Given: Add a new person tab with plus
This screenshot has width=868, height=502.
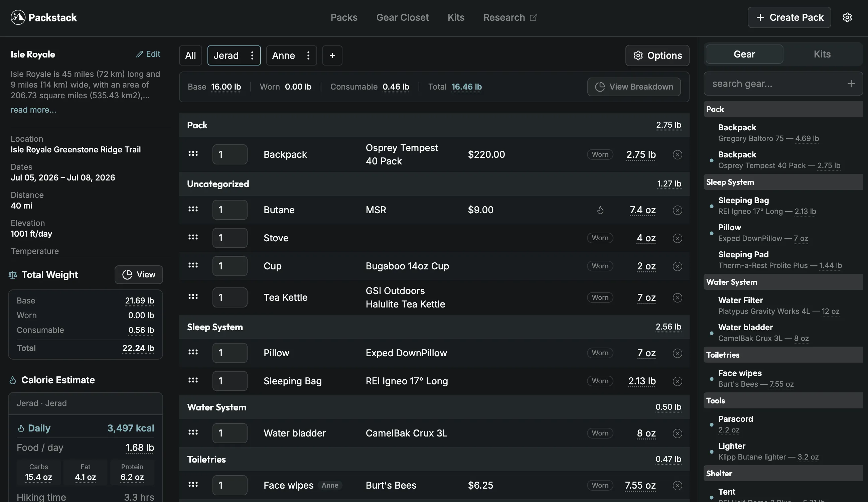Looking at the screenshot, I should click(x=332, y=55).
